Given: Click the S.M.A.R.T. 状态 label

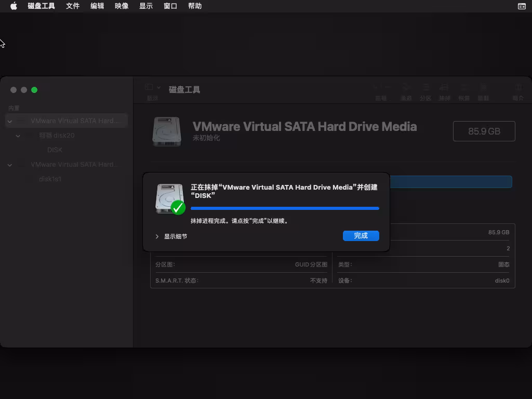Looking at the screenshot, I should point(177,281).
